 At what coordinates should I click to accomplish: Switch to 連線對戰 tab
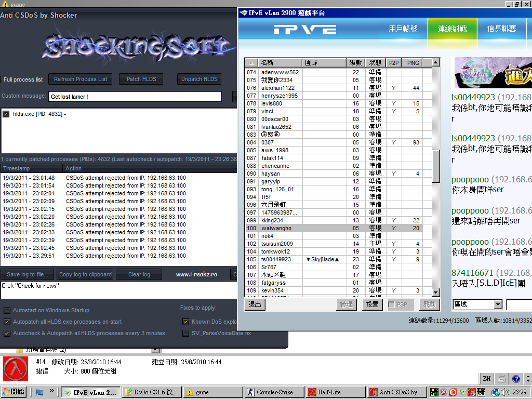click(x=452, y=29)
